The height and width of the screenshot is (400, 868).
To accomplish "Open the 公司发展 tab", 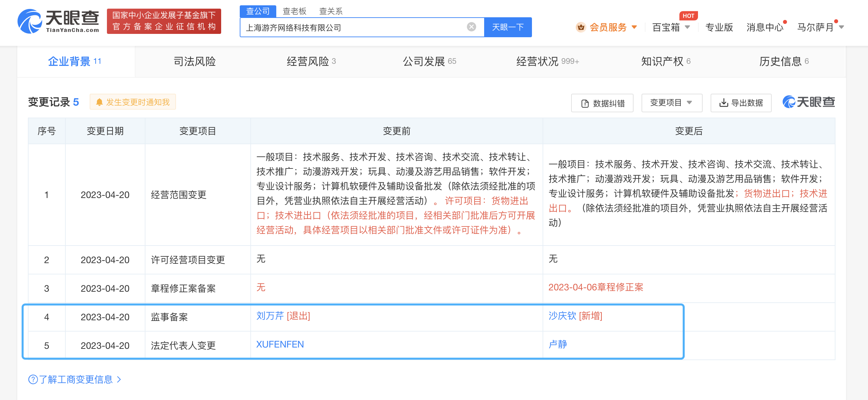I will pyautogui.click(x=429, y=61).
